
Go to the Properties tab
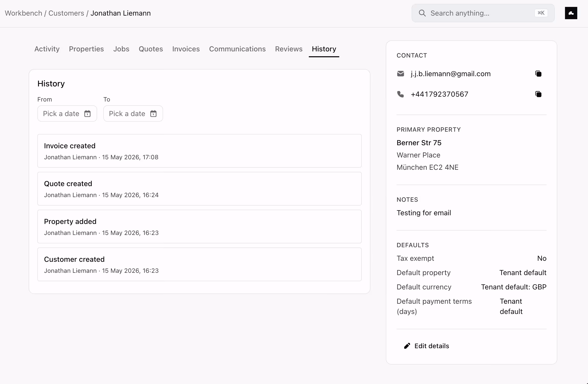point(86,49)
